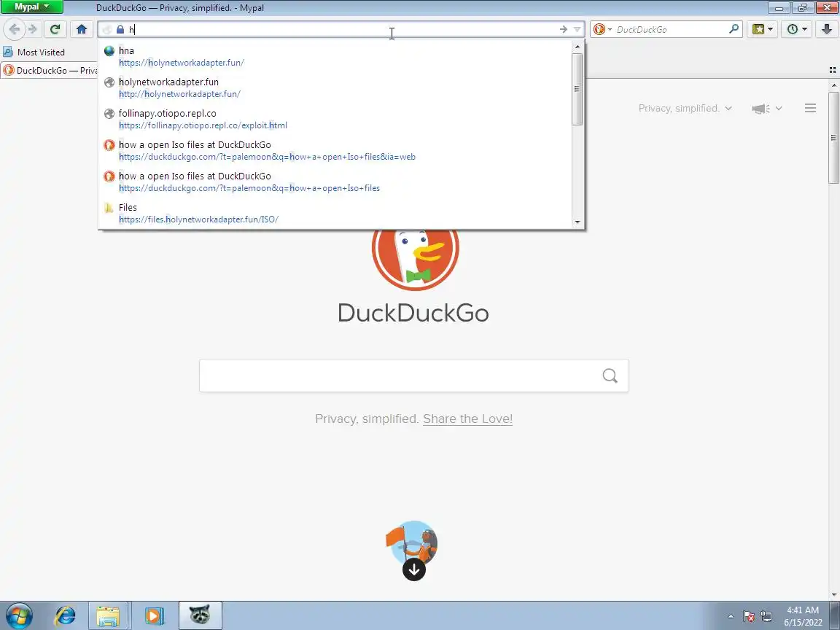Open the DuckDuckGo hamburger menu

(x=810, y=108)
